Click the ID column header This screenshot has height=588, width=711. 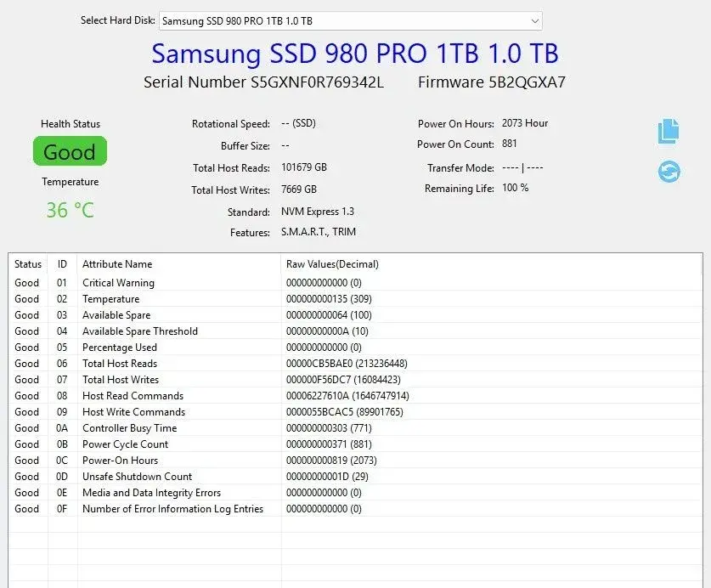tap(62, 264)
